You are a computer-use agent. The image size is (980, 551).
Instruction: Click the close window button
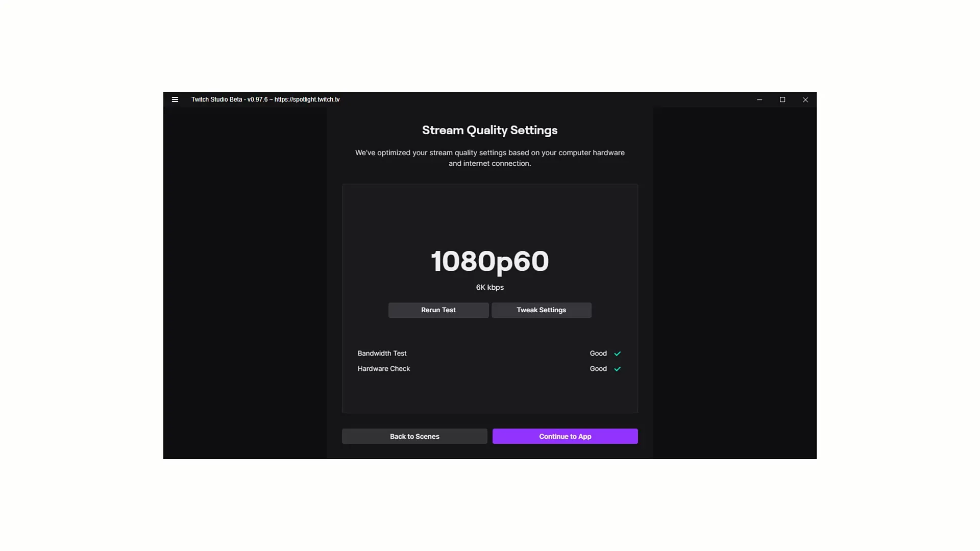pos(805,99)
